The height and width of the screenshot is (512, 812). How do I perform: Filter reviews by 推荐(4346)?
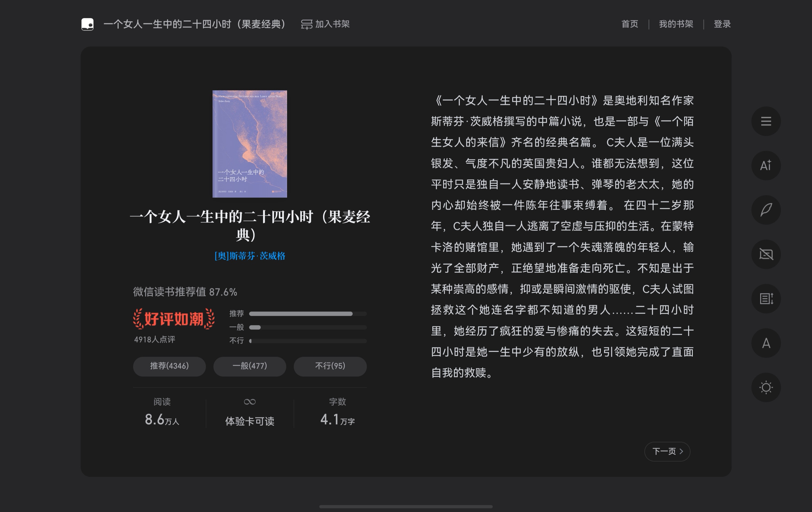pos(169,366)
